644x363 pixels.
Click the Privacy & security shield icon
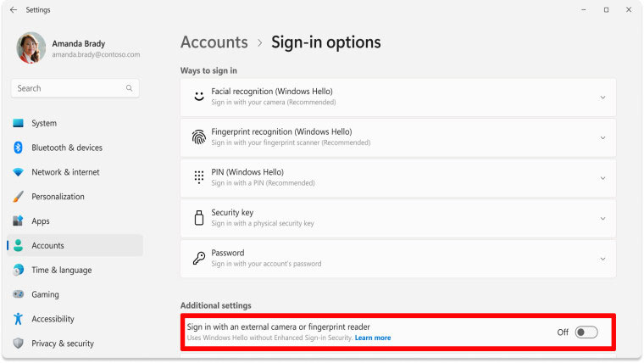(x=18, y=343)
